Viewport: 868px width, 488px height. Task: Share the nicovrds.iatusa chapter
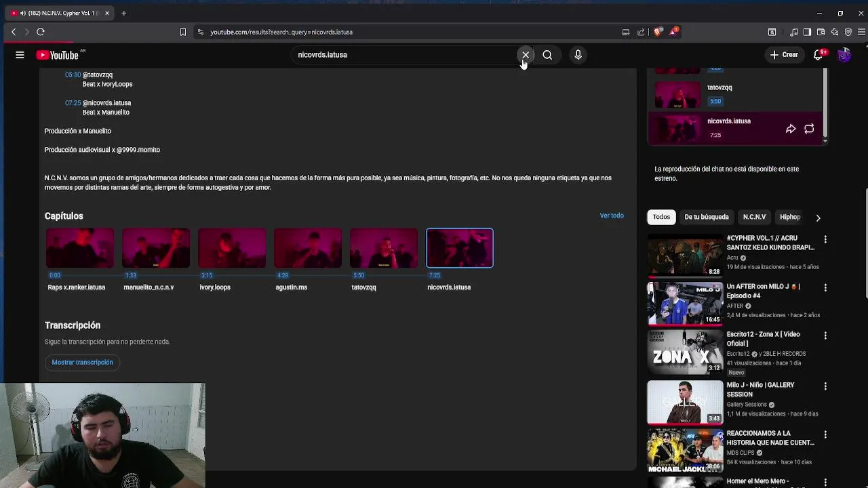pos(791,129)
